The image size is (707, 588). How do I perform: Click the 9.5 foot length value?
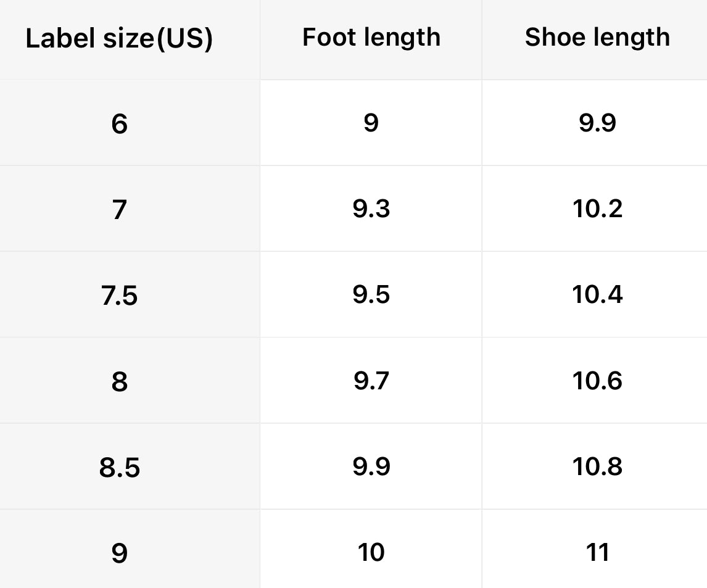(x=371, y=294)
